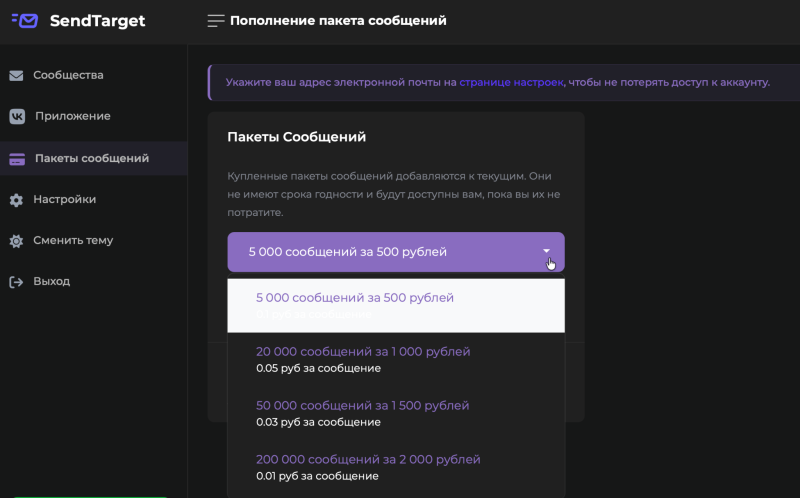The width and height of the screenshot is (800, 498).
Task: Toggle the sidebar with the hamburger menu icon
Action: pos(216,21)
